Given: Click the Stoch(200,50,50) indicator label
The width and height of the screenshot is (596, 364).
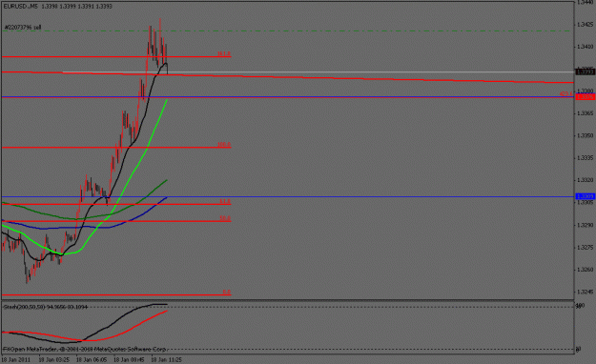Looking at the screenshot, I should (46, 307).
